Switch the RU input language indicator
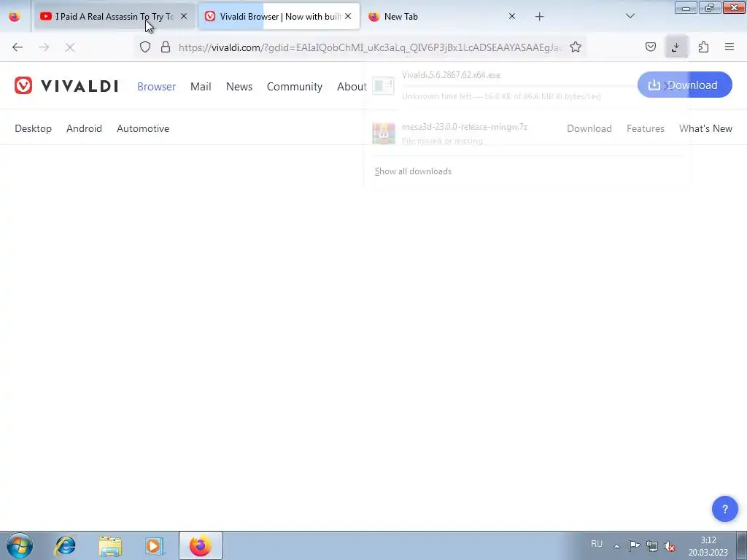Image resolution: width=747 pixels, height=560 pixels. point(597,544)
